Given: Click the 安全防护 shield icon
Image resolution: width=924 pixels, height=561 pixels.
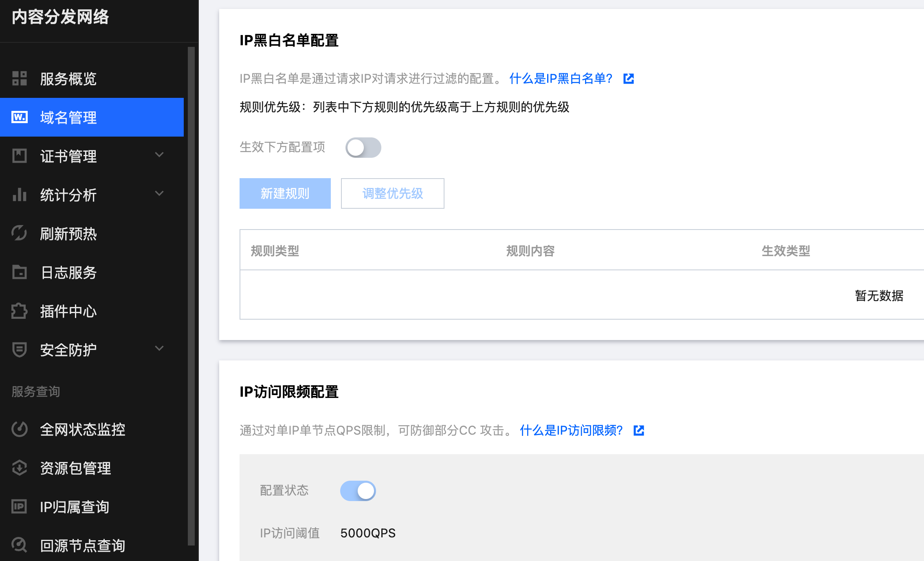Looking at the screenshot, I should pos(19,349).
